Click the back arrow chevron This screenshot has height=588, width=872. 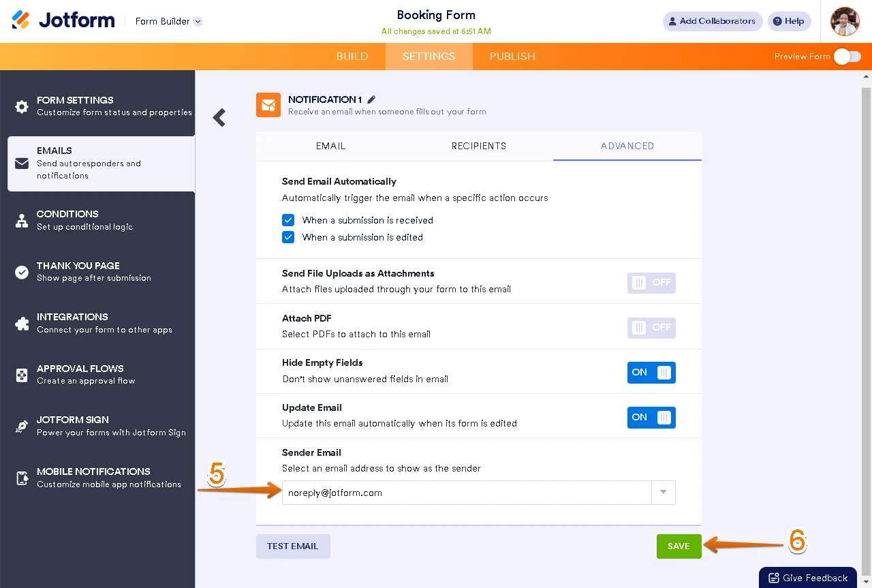(x=219, y=118)
